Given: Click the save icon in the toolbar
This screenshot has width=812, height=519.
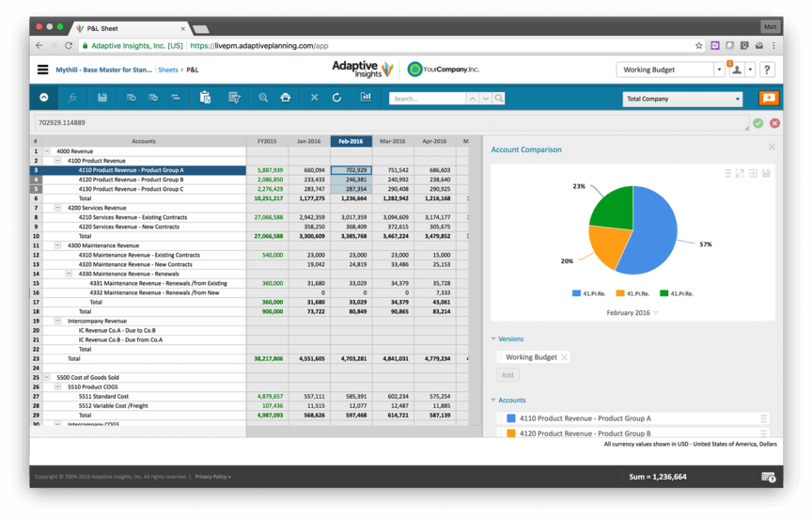Looking at the screenshot, I should point(102,98).
